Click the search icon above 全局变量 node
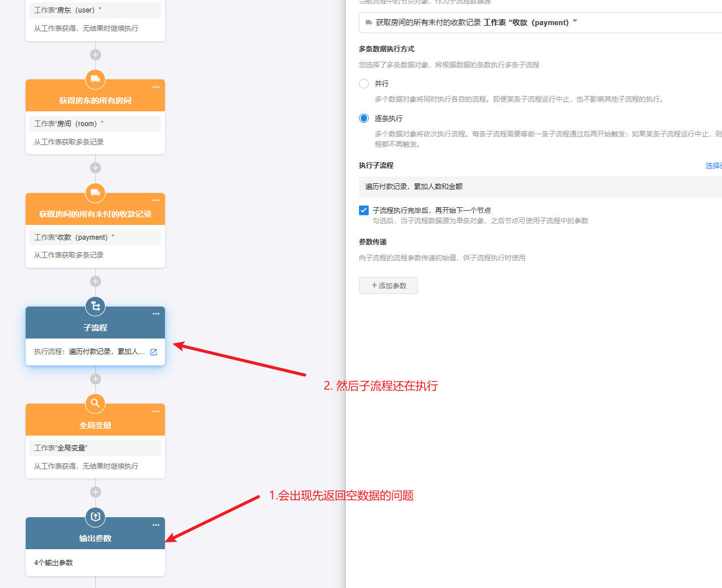 point(95,404)
